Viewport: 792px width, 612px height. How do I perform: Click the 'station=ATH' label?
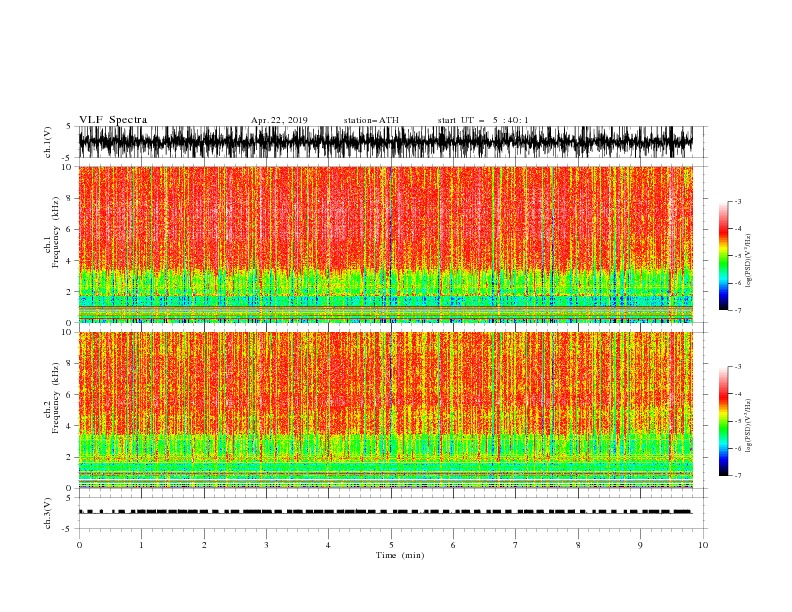point(371,120)
